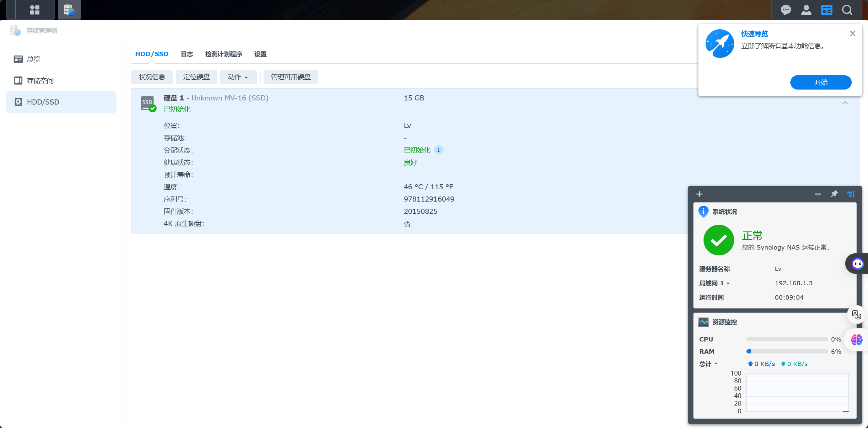Toggle the widgets panel icon
The width and height of the screenshot is (868, 428).
[x=826, y=10]
